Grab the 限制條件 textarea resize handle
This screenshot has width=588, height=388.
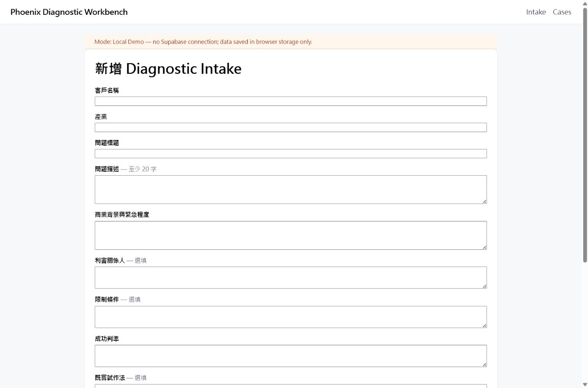pos(484,325)
